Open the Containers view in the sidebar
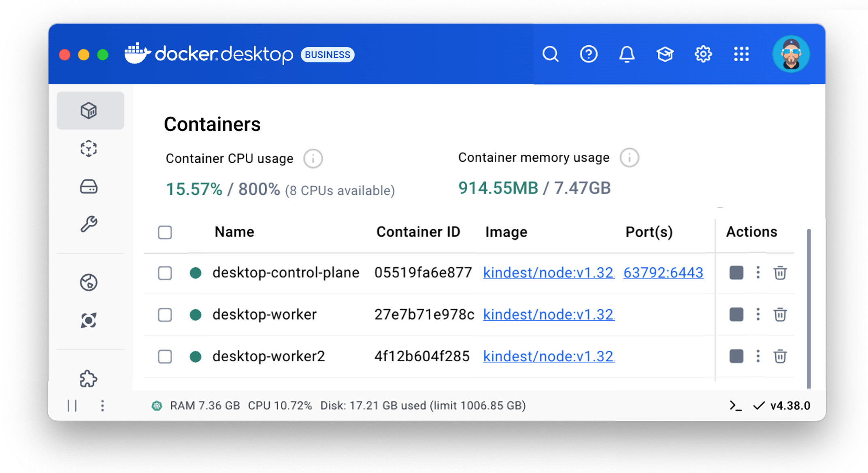 pyautogui.click(x=90, y=110)
